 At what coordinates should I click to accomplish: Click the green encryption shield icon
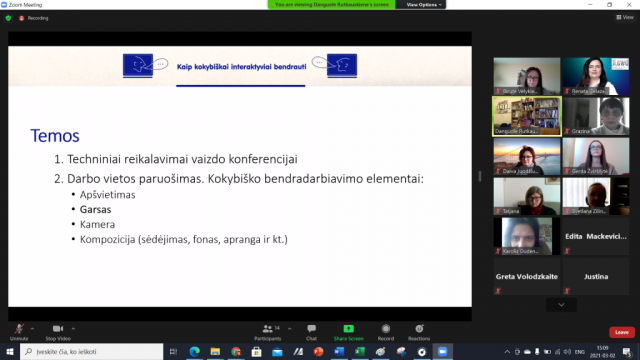[9, 18]
